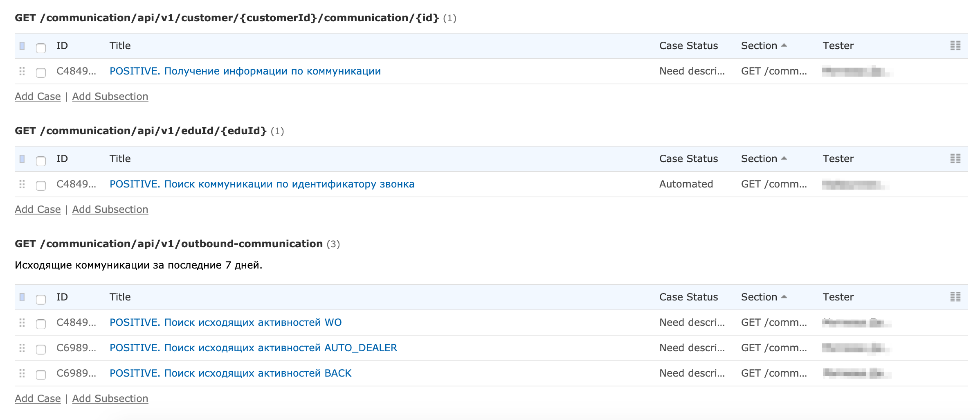Click drag handle of AUTO_DEALER case row
Viewport: 980px width, 420px height.
tap(22, 348)
